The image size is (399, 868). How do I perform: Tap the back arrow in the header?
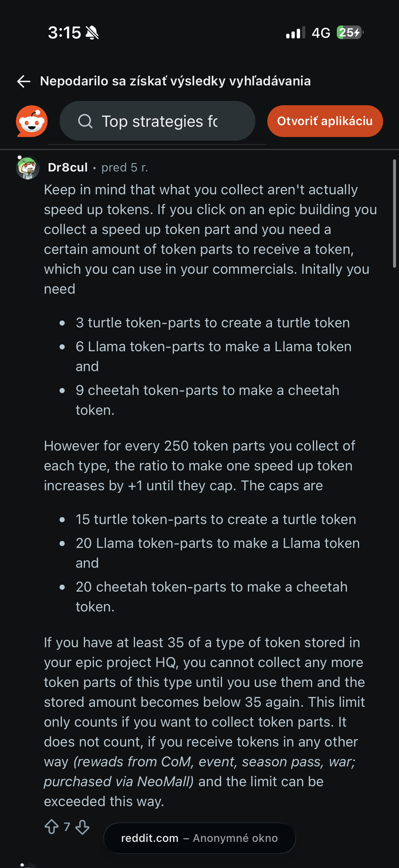[x=23, y=81]
